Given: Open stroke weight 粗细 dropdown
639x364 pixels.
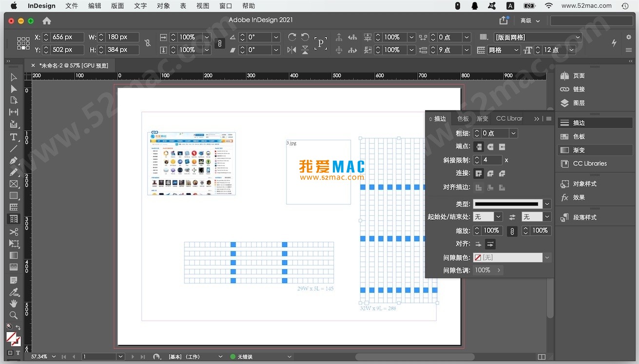Looking at the screenshot, I should click(513, 133).
